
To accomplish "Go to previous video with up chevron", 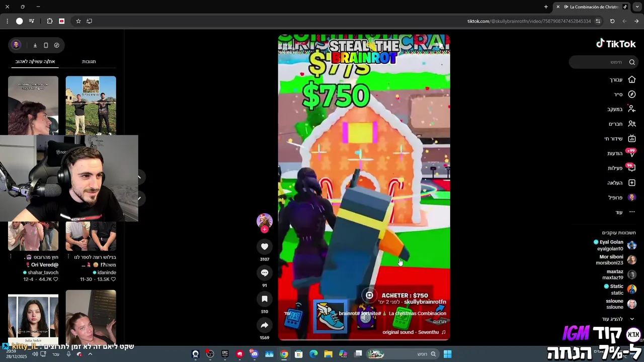I will point(139,177).
